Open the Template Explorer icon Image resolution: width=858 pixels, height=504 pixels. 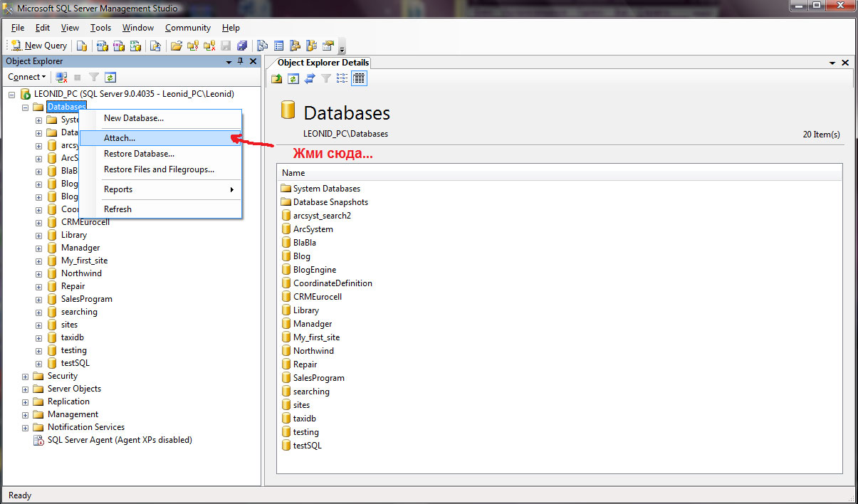311,46
